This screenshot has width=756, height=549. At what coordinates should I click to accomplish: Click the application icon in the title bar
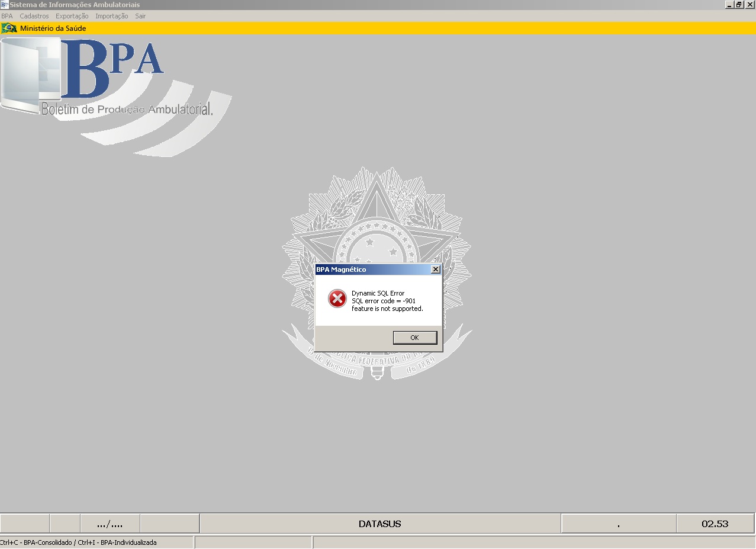(x=5, y=5)
